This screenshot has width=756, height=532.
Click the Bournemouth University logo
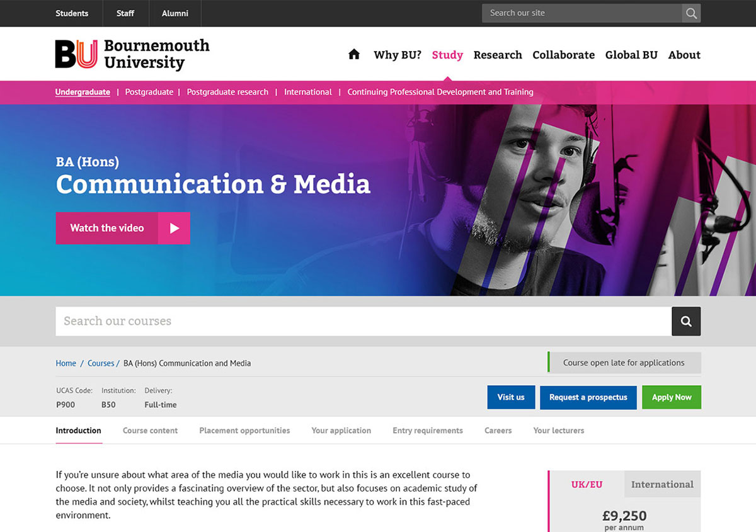coord(132,54)
